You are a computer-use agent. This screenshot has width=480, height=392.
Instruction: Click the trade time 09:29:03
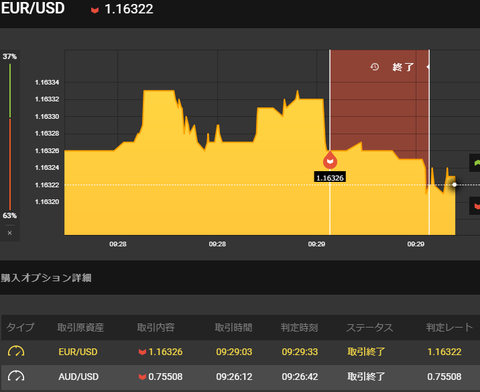pos(234,352)
